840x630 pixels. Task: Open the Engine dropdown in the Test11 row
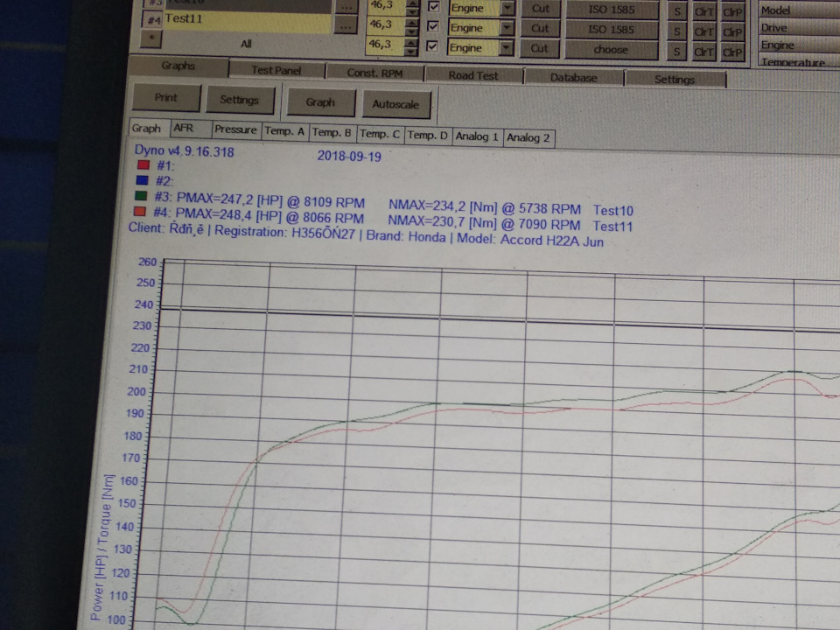(481, 28)
